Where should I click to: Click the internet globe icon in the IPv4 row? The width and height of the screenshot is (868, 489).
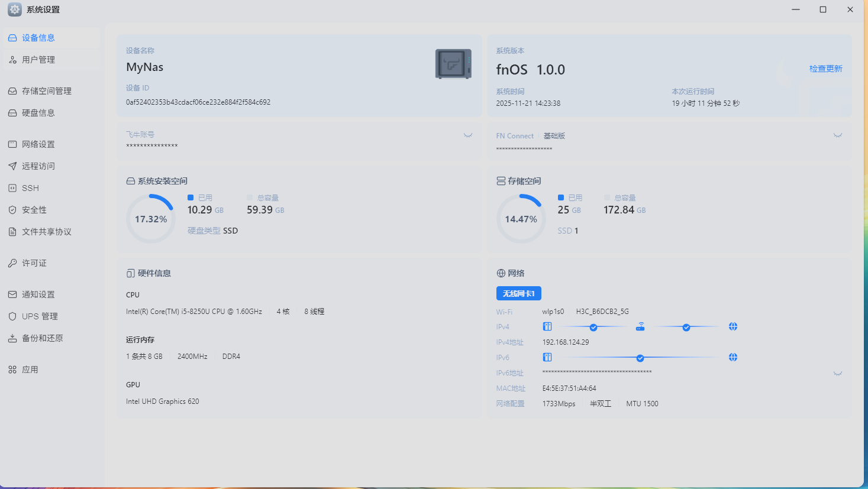(733, 326)
